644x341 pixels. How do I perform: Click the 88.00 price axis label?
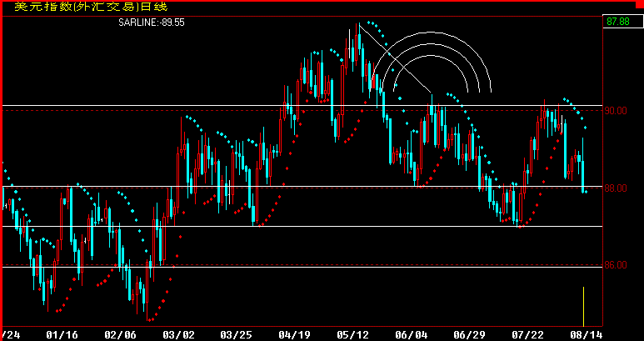(615, 188)
